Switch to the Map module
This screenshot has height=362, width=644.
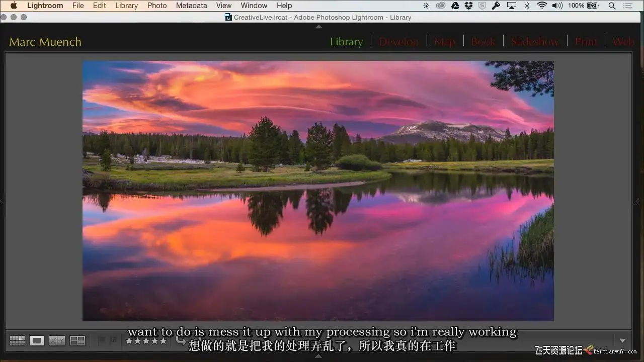(445, 42)
